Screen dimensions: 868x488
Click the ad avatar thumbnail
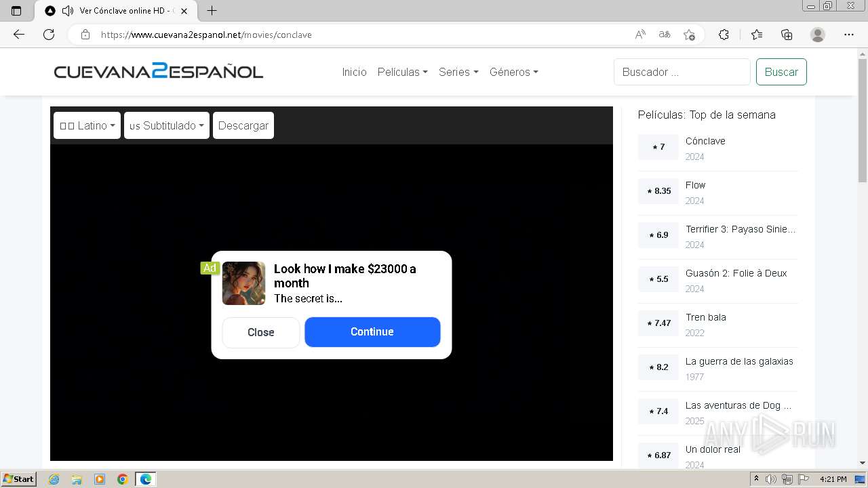[x=244, y=283]
